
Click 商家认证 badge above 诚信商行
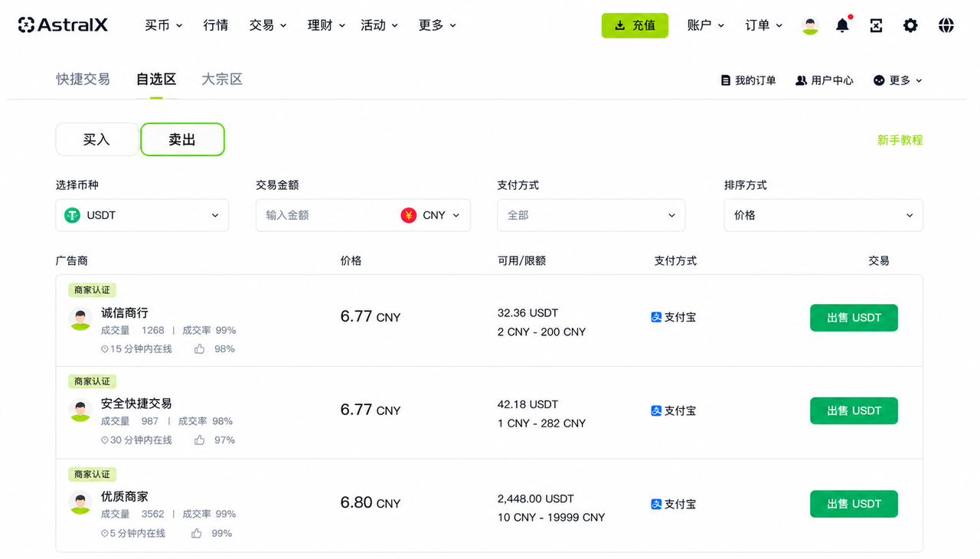tap(92, 290)
